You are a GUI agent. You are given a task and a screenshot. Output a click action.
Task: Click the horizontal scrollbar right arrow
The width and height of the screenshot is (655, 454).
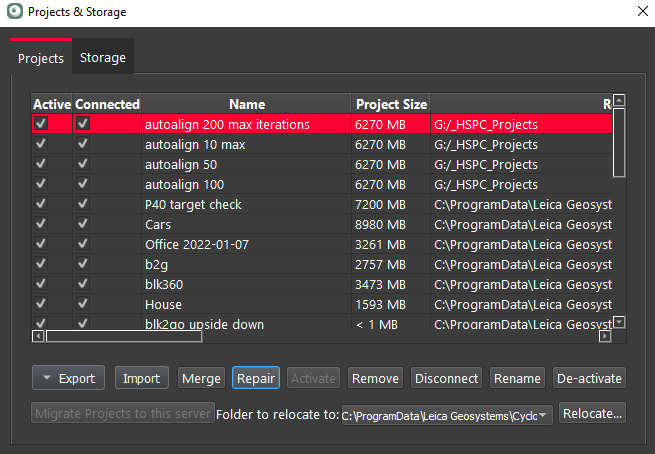(604, 337)
